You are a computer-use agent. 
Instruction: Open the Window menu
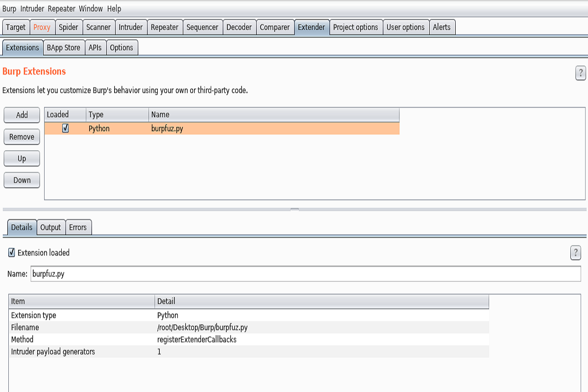click(91, 9)
